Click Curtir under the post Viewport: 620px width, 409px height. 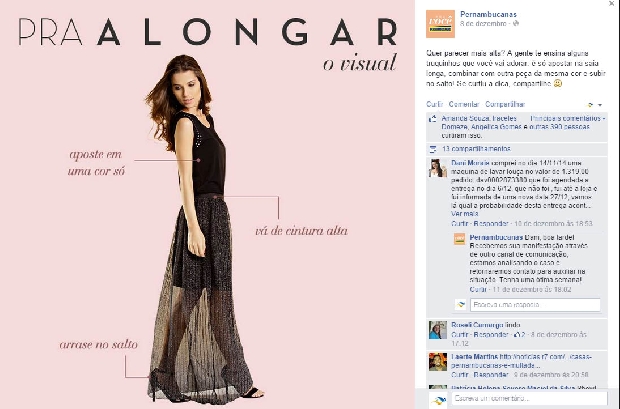click(x=435, y=104)
